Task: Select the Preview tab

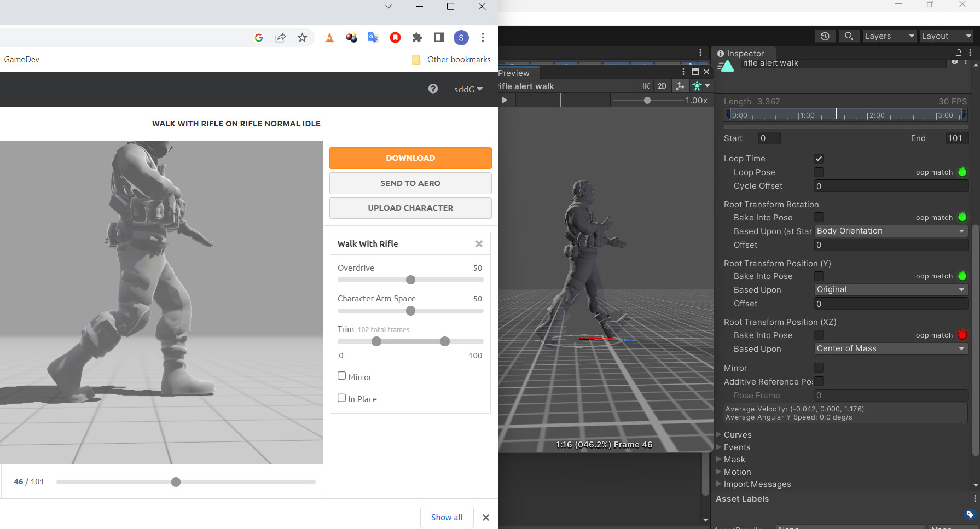Action: (x=514, y=72)
